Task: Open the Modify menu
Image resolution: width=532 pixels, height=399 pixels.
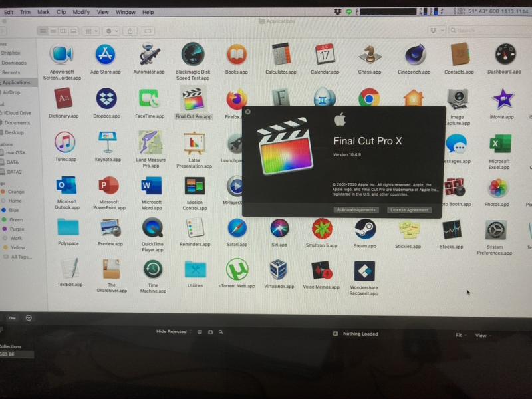Action: pos(81,12)
